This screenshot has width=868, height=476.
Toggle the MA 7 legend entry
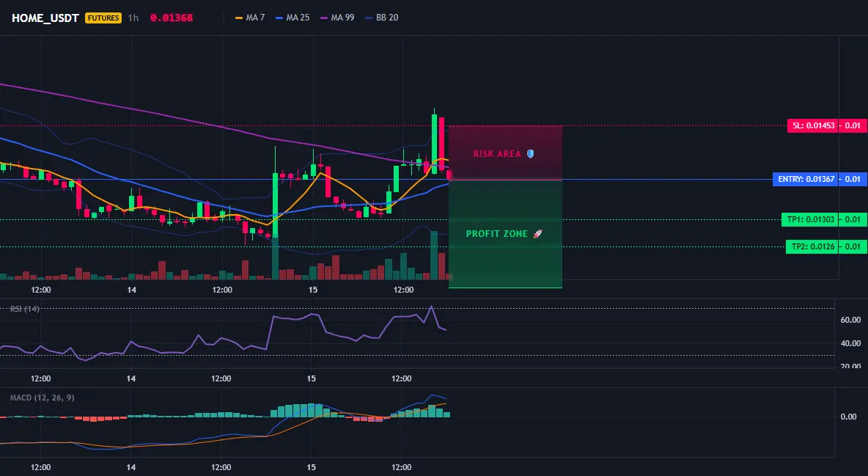pyautogui.click(x=250, y=18)
